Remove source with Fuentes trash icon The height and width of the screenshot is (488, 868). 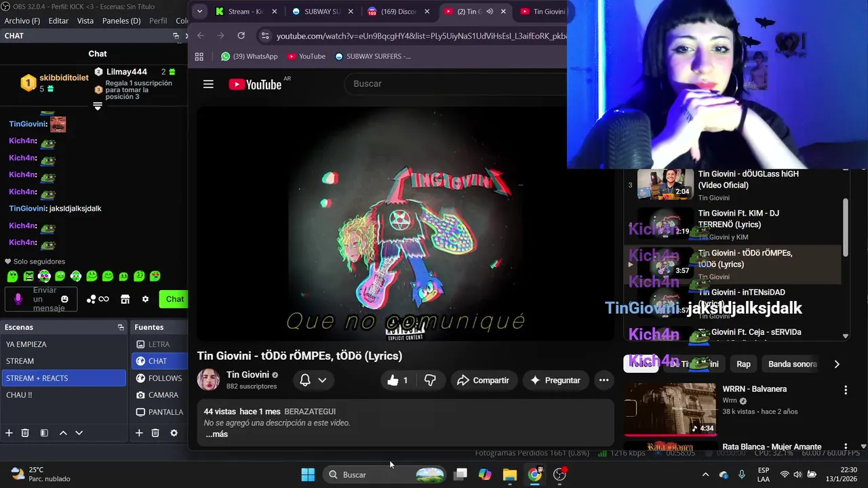[155, 433]
